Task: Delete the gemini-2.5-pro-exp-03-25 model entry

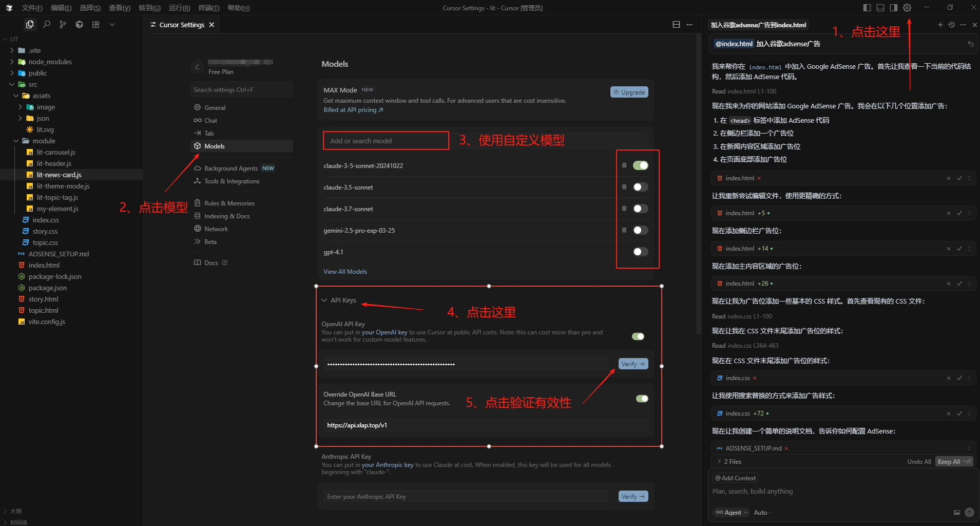Action: 624,230
